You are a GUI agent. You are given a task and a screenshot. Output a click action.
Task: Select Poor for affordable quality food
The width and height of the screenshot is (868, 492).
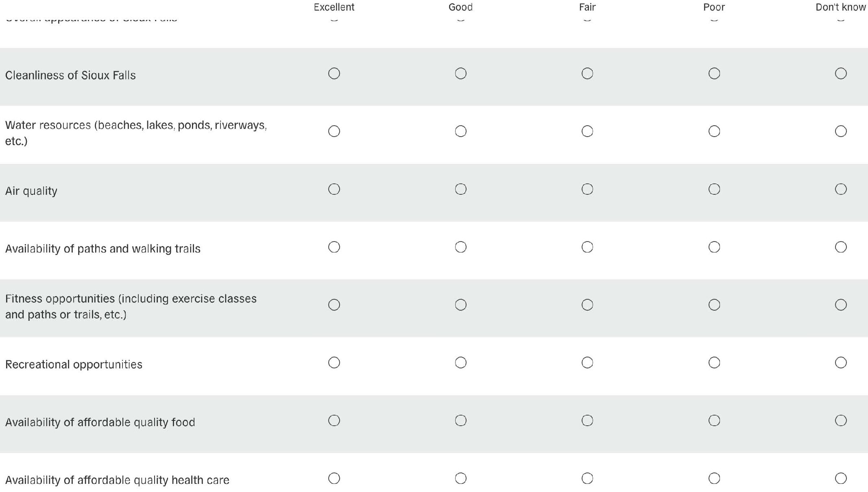pyautogui.click(x=714, y=420)
